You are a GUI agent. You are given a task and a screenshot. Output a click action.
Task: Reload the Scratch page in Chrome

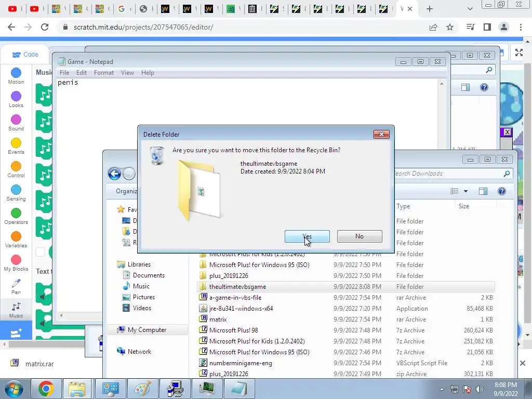[x=45, y=27]
